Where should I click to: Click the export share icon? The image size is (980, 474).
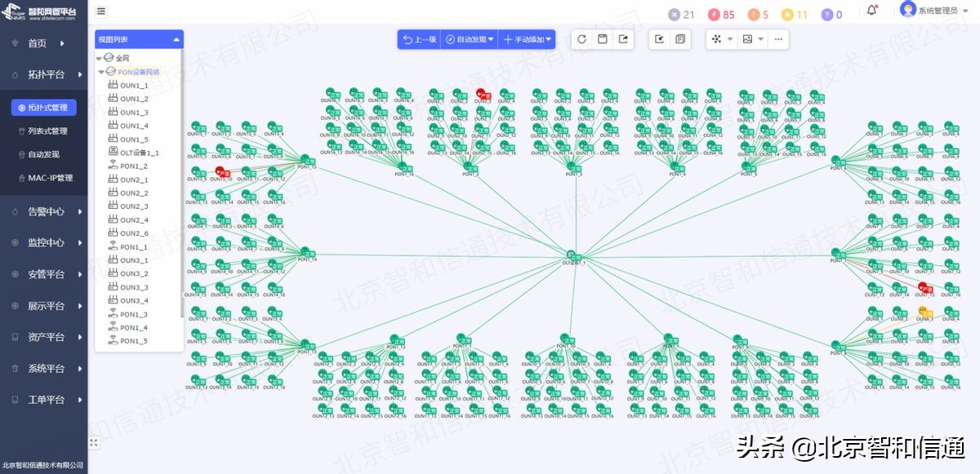click(x=624, y=39)
